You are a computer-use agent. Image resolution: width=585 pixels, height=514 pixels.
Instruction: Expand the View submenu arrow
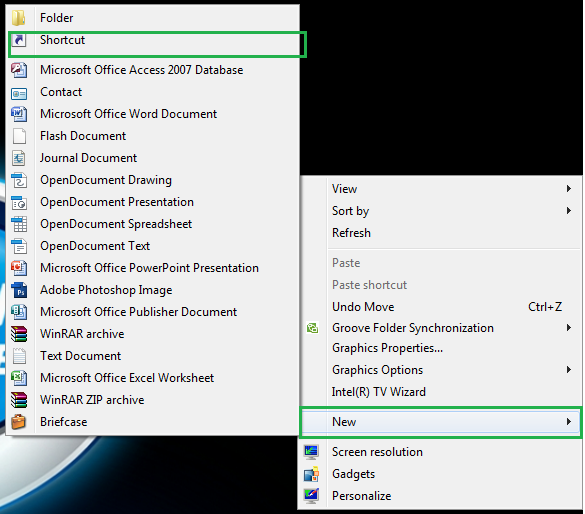point(569,189)
